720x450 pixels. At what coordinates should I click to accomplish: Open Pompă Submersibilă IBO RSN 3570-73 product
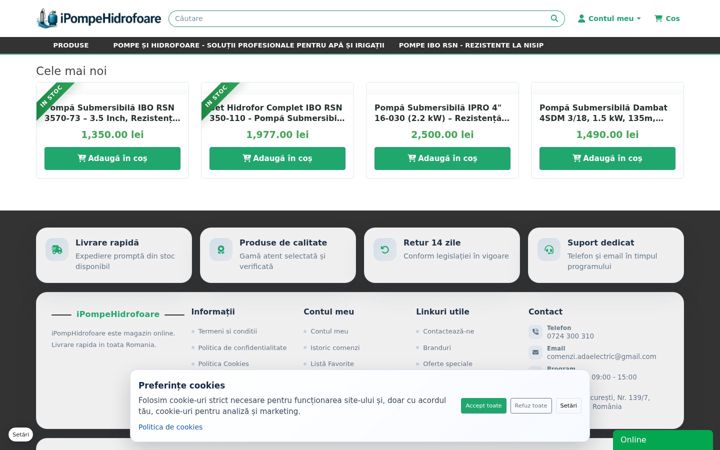[112, 113]
